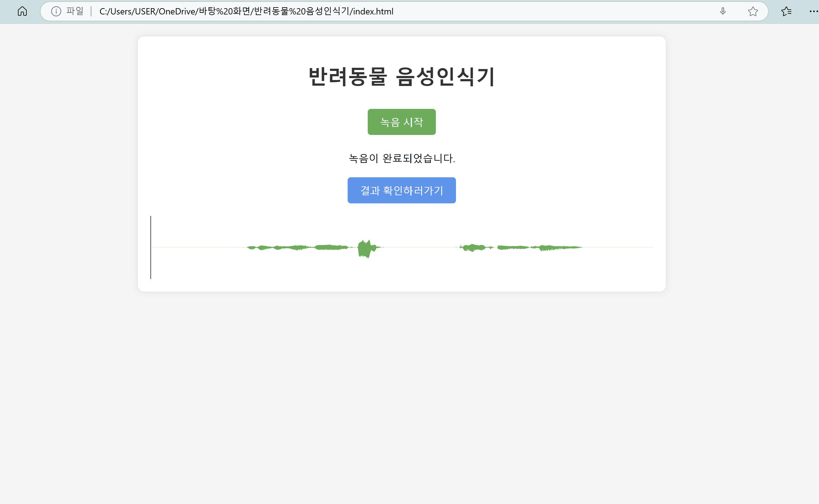The height and width of the screenshot is (504, 819).
Task: Click the 녹음이 완료되었습니다 status text
Action: coord(402,158)
